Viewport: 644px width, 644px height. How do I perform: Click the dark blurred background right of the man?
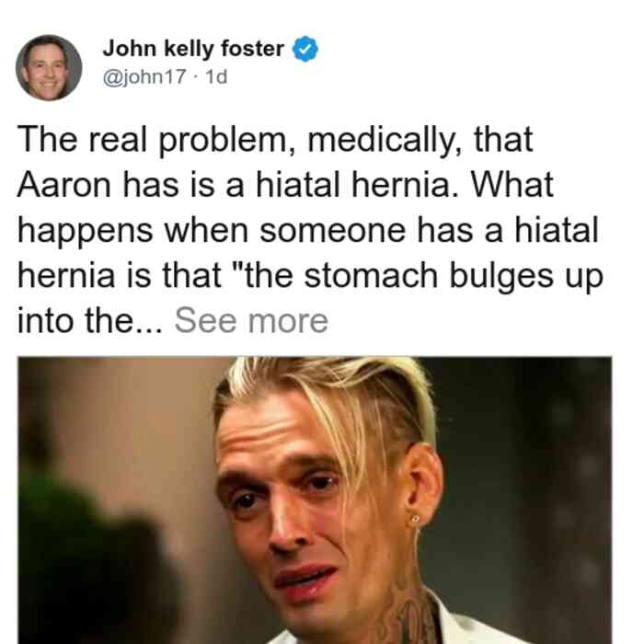pos(530,493)
